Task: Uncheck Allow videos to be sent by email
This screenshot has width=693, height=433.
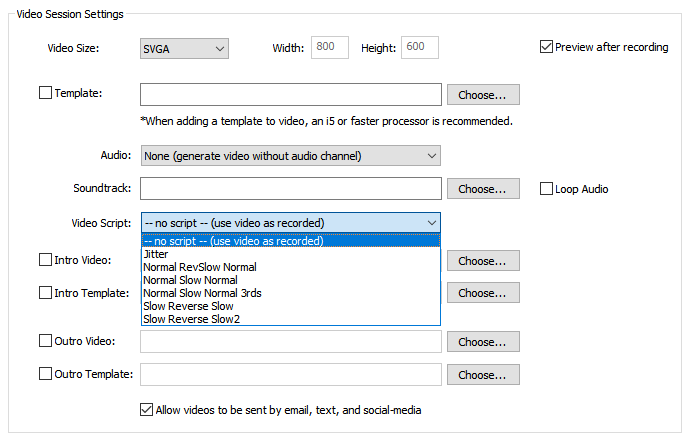Action: coord(146,410)
